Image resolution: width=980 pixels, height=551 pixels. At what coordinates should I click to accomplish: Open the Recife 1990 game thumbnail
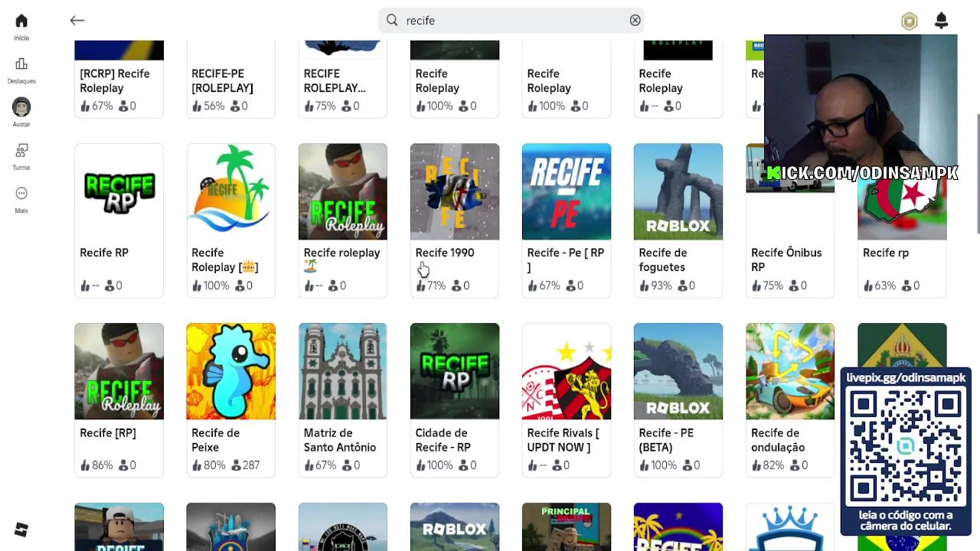[455, 191]
